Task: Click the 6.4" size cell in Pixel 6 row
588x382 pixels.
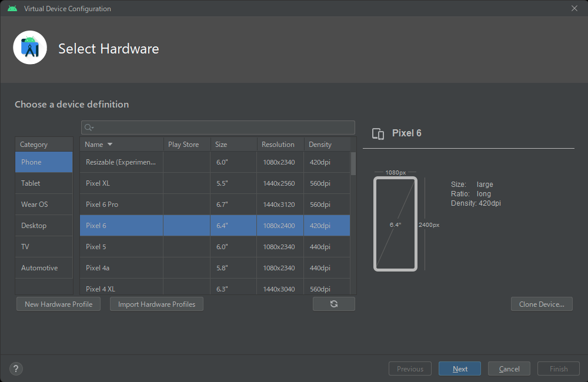Action: (x=233, y=225)
